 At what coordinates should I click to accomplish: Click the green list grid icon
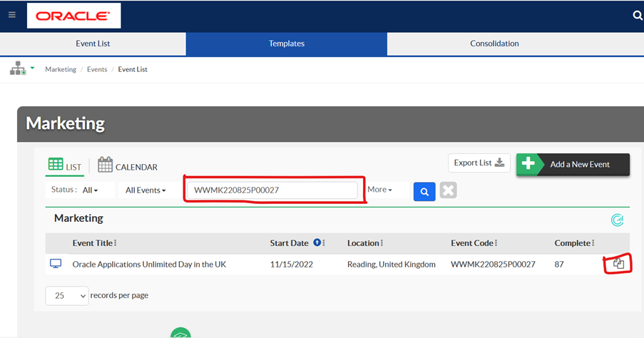[x=56, y=164]
